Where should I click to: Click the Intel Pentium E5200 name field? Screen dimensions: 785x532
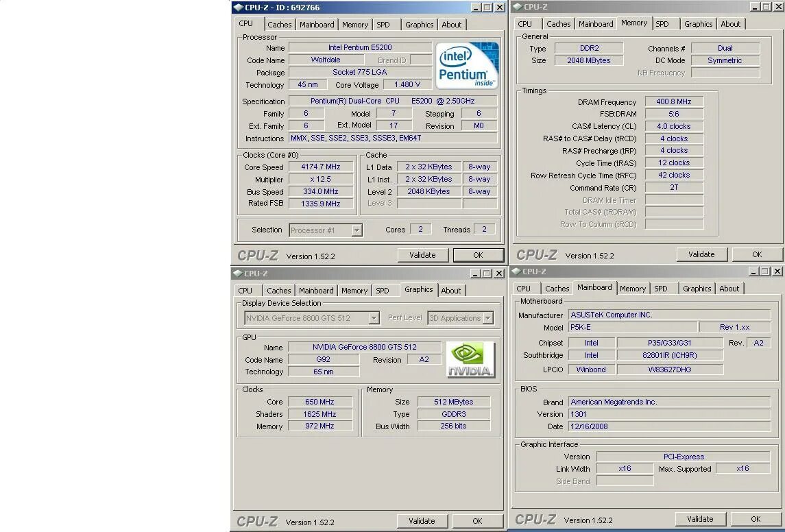click(360, 47)
